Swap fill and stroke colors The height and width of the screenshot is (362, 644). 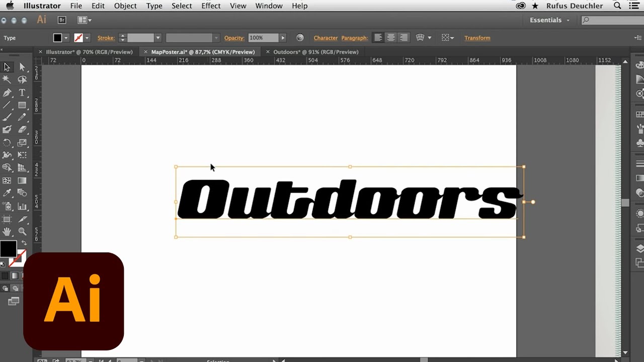(x=24, y=243)
